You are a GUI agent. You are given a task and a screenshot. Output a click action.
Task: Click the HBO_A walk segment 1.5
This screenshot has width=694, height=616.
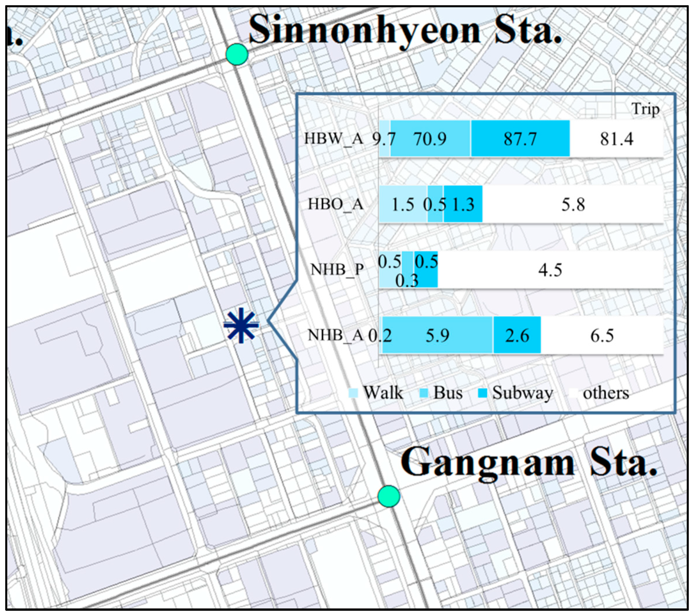[403, 204]
